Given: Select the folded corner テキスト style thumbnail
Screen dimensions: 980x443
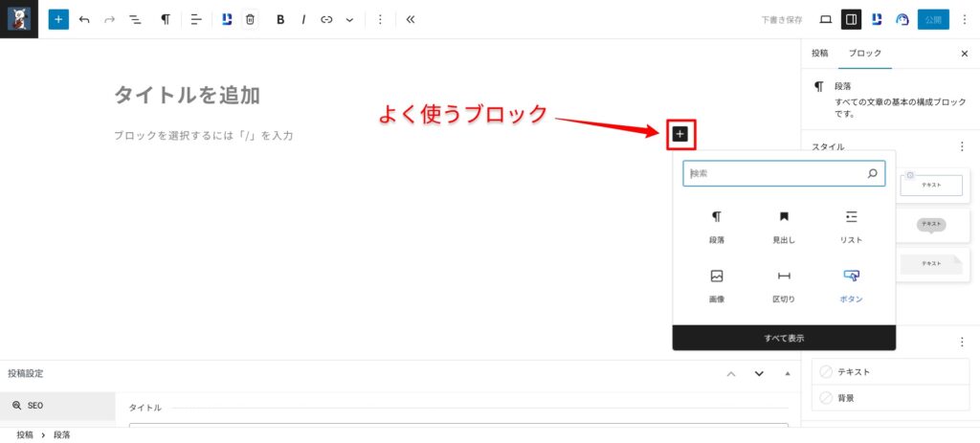Looking at the screenshot, I should tap(931, 264).
